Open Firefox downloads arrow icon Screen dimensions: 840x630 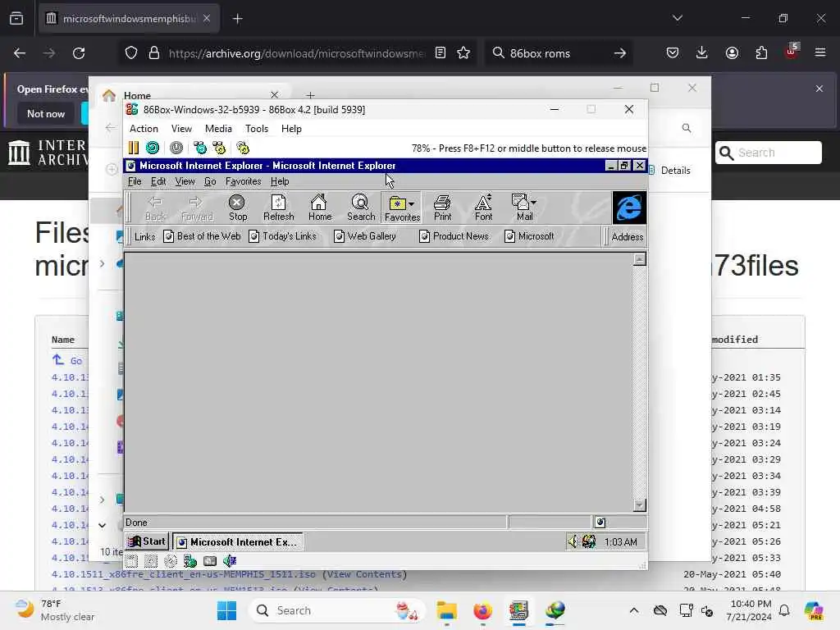[x=702, y=53]
